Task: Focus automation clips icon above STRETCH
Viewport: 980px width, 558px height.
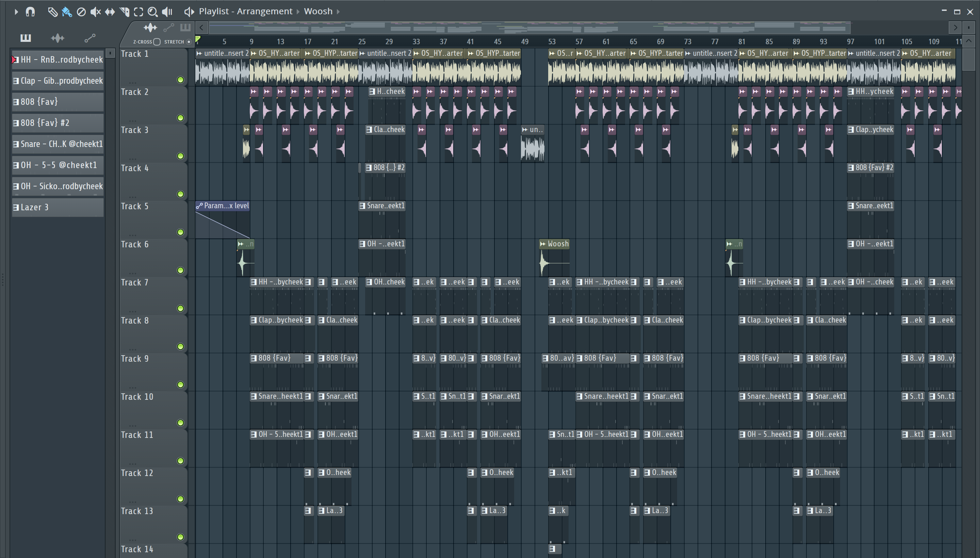Action: 169,28
